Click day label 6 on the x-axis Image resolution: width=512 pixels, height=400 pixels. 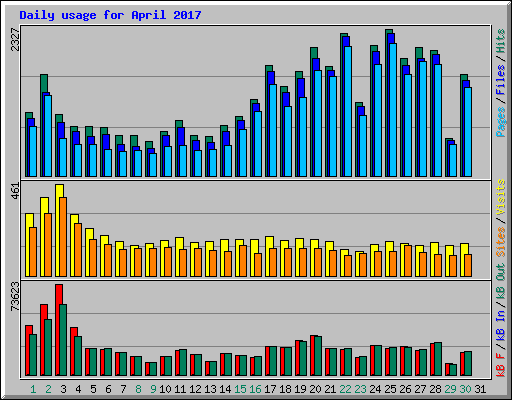point(108,389)
